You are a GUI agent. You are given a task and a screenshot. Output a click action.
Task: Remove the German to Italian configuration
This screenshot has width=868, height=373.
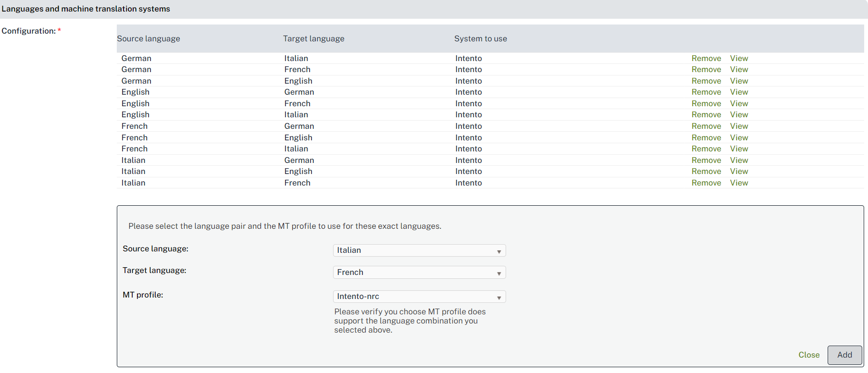706,58
